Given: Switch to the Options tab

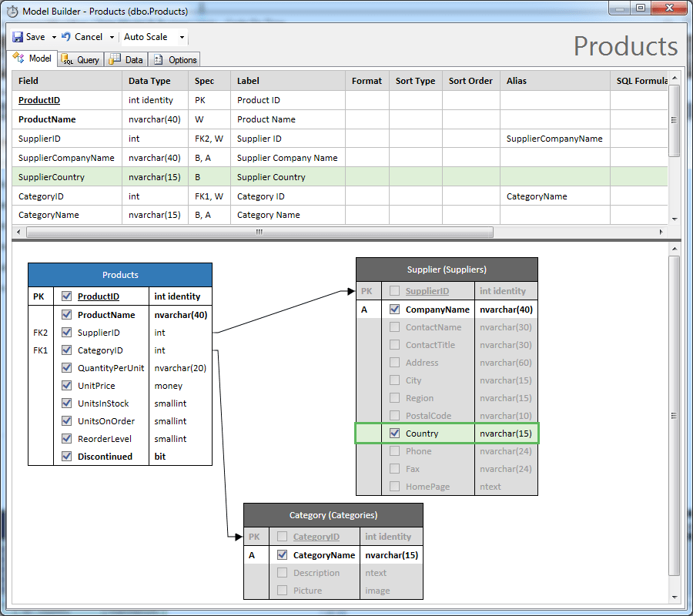Looking at the screenshot, I should pyautogui.click(x=175, y=59).
